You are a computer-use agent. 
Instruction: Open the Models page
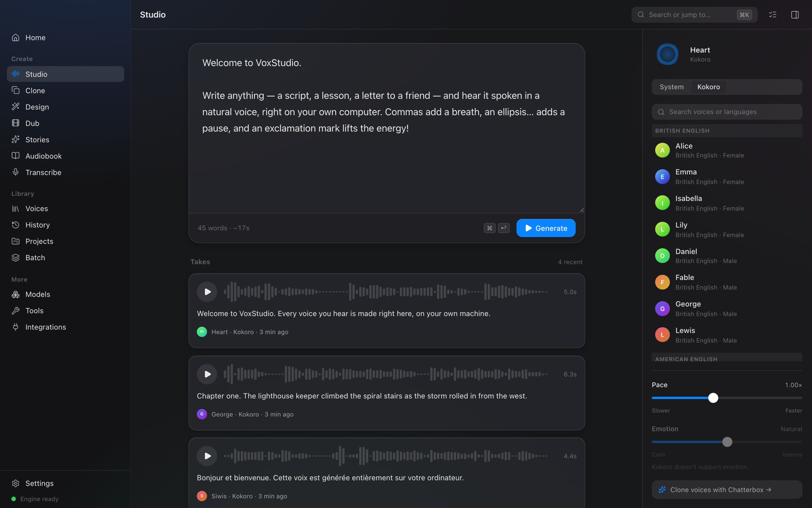tap(65, 294)
